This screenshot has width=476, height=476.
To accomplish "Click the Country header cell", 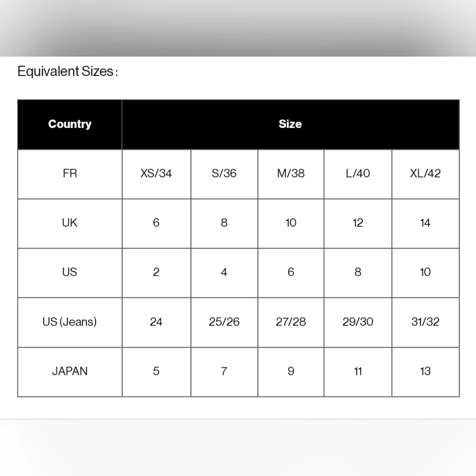I will [69, 124].
